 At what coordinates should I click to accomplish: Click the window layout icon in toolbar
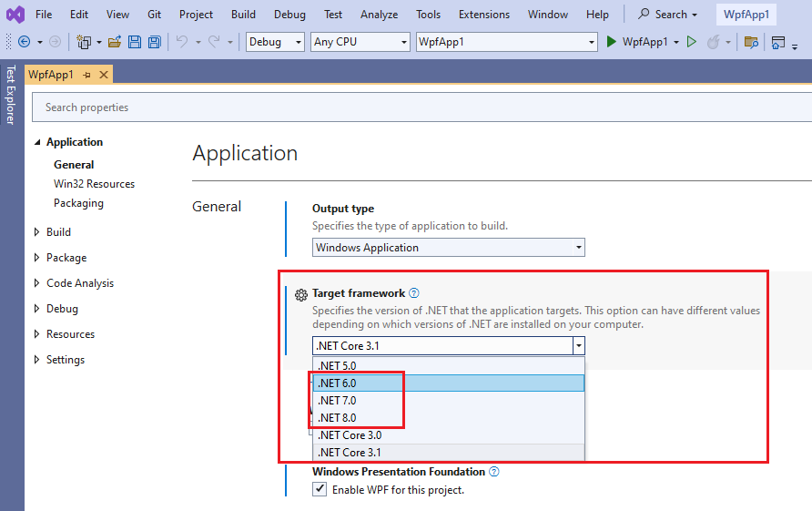[777, 42]
